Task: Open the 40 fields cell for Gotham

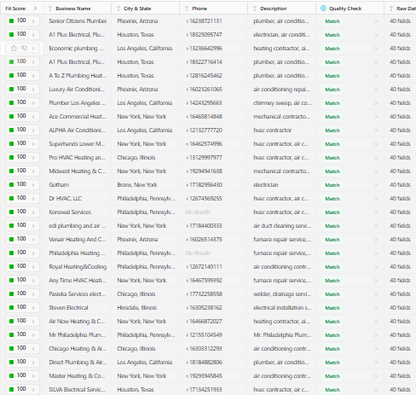Action: [x=400, y=185]
